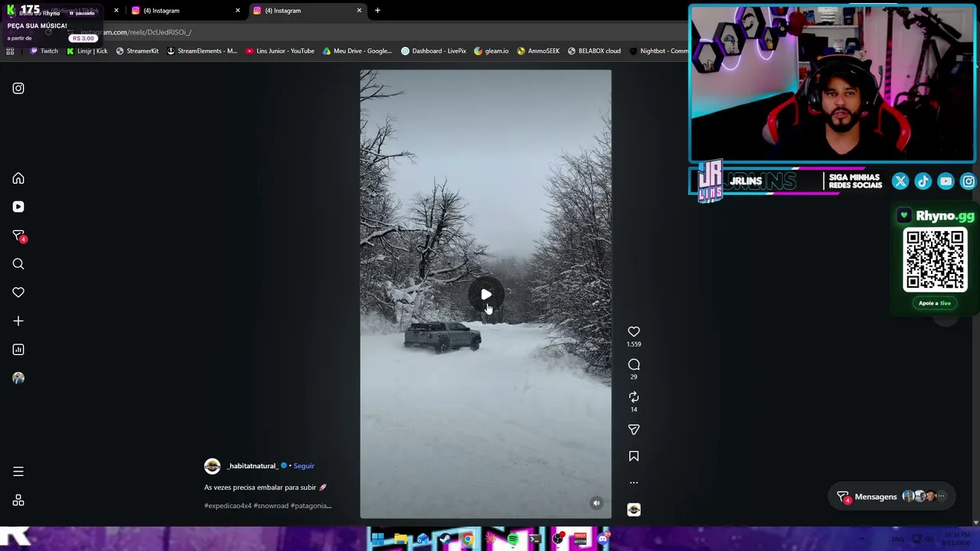The width and height of the screenshot is (980, 551).
Task: Open the _habitatnatural_ username link
Action: tap(252, 466)
